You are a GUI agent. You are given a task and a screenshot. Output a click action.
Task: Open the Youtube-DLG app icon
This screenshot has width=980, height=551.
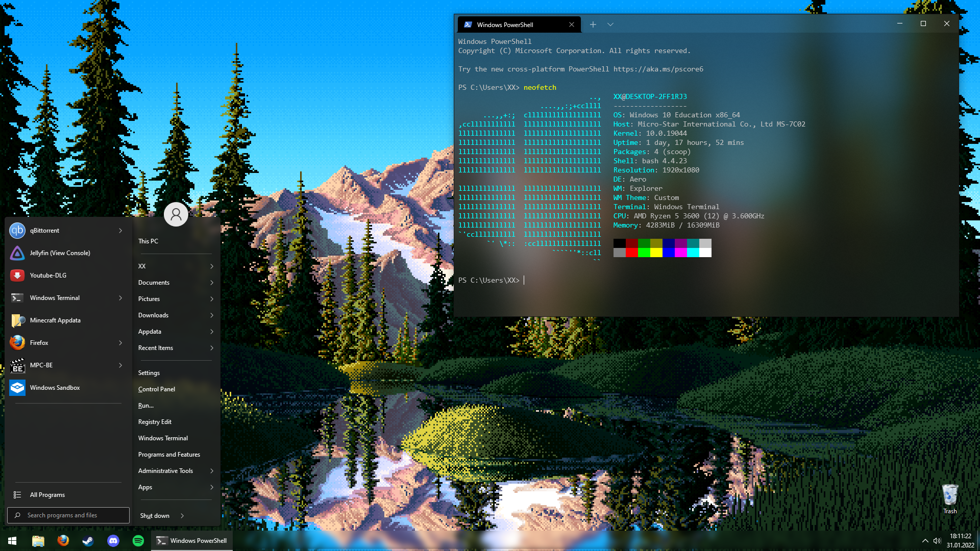coord(17,275)
